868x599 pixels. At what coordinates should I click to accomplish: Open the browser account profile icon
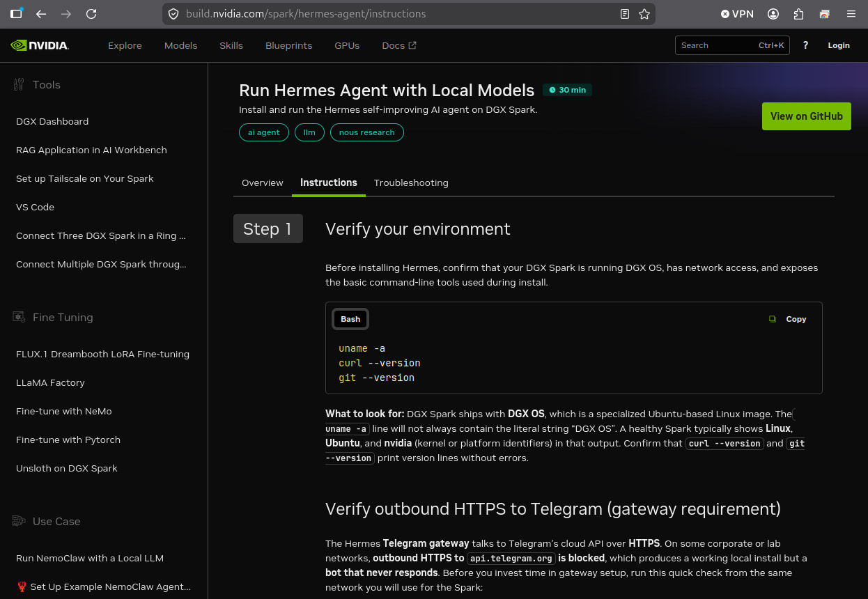pyautogui.click(x=773, y=14)
